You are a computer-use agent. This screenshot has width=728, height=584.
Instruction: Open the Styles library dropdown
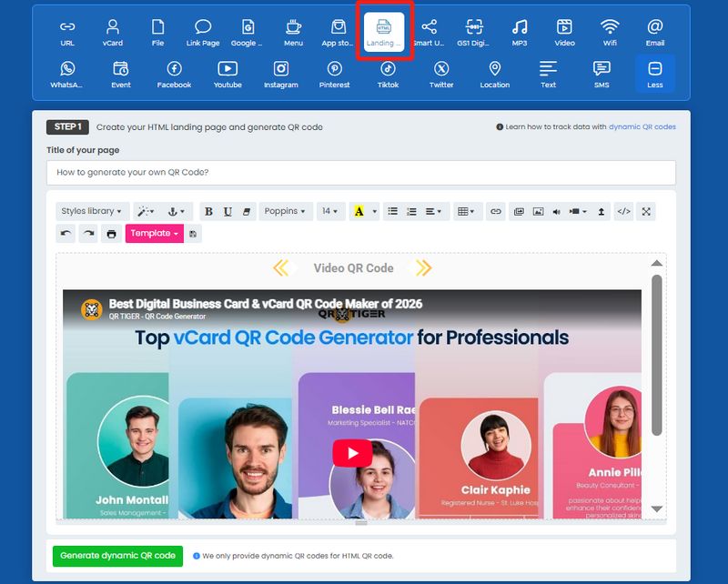(x=92, y=211)
